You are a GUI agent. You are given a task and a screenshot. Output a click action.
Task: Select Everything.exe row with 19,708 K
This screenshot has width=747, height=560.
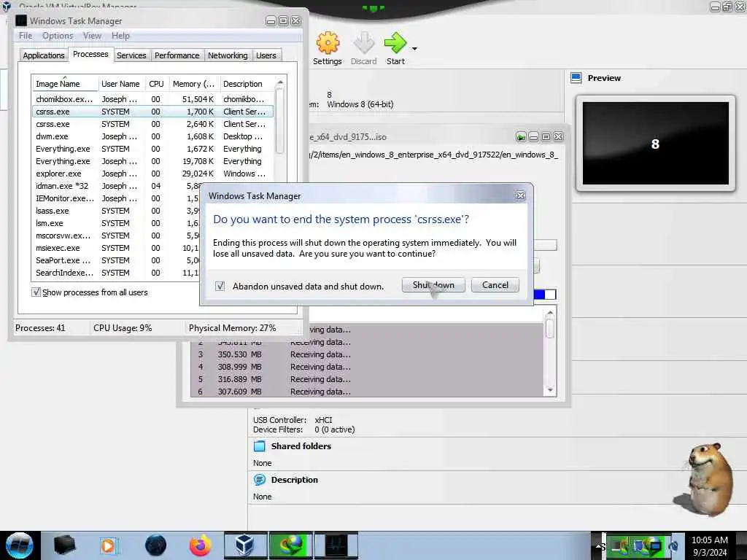click(152, 161)
